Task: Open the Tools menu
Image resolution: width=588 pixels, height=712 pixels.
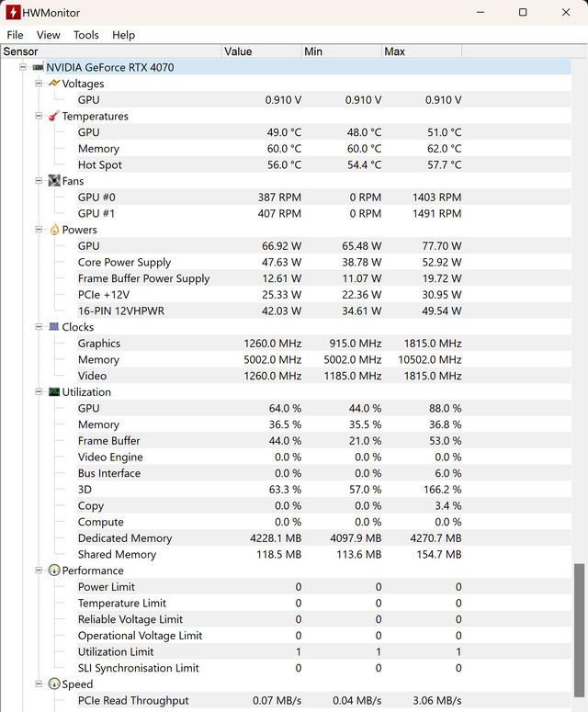Action: coord(86,35)
